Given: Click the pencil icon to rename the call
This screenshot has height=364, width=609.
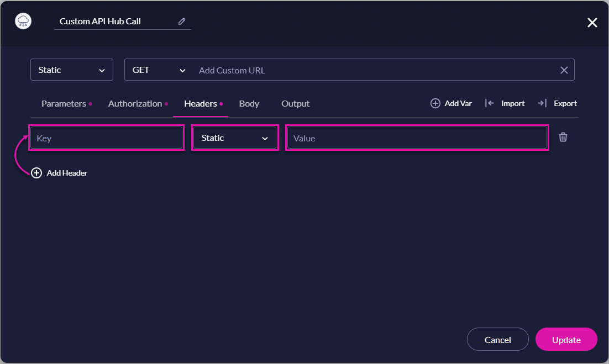Looking at the screenshot, I should (x=182, y=20).
